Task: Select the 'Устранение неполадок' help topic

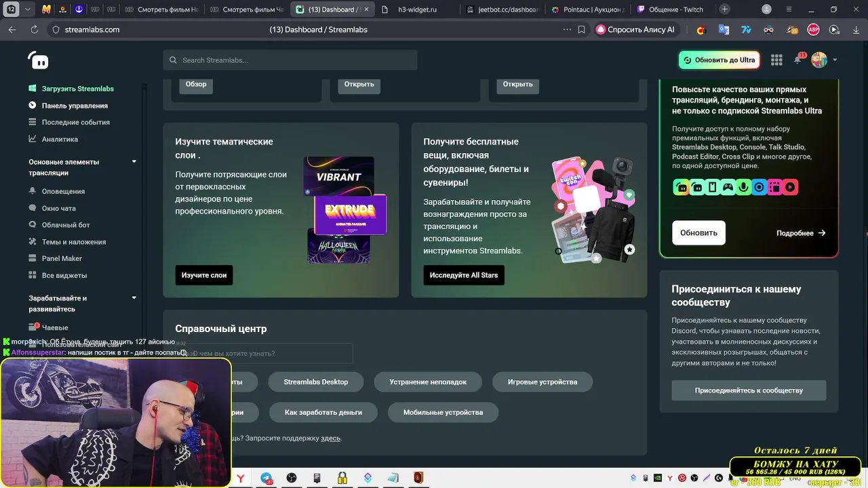Action: [428, 382]
